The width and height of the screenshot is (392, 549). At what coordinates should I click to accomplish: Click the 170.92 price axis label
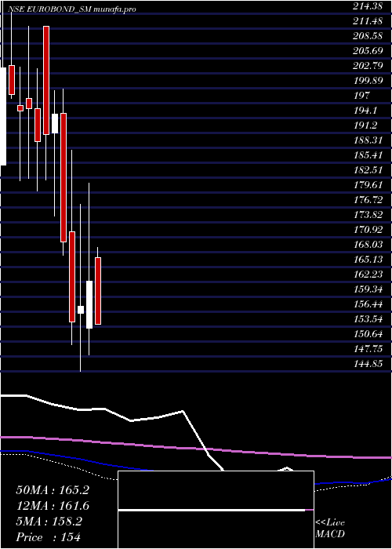click(x=368, y=229)
